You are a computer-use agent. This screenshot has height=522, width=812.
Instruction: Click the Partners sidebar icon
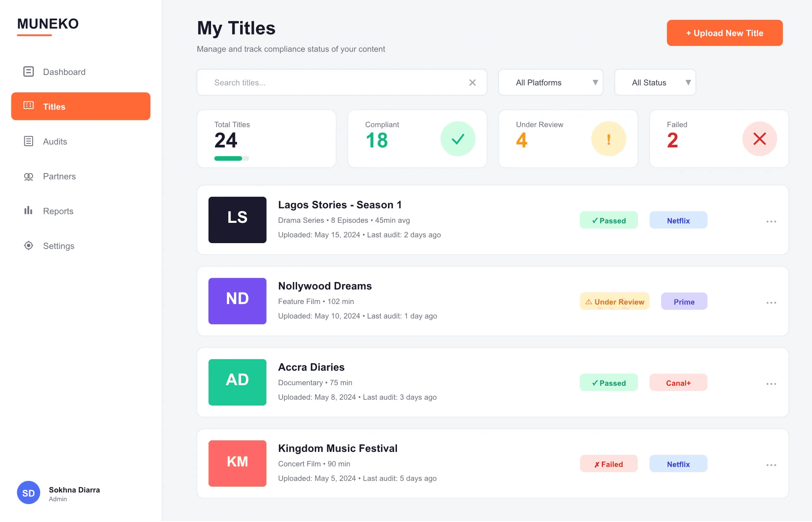click(28, 177)
